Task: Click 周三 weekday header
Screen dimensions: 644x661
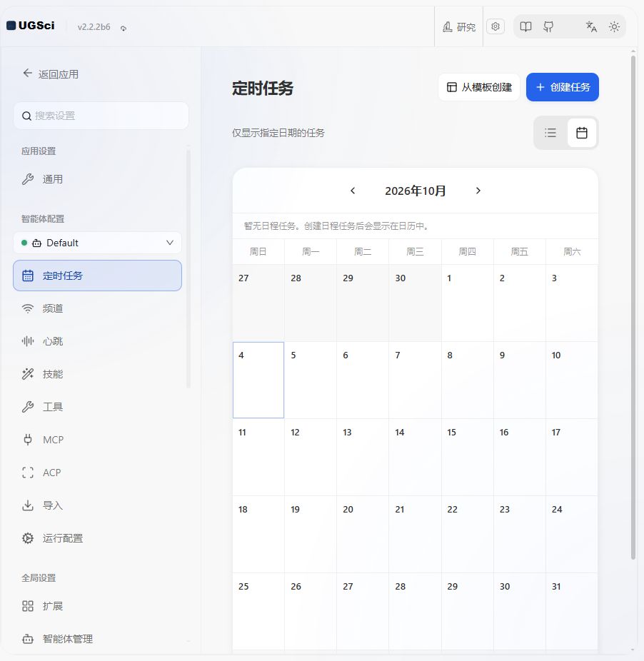Action: point(415,252)
